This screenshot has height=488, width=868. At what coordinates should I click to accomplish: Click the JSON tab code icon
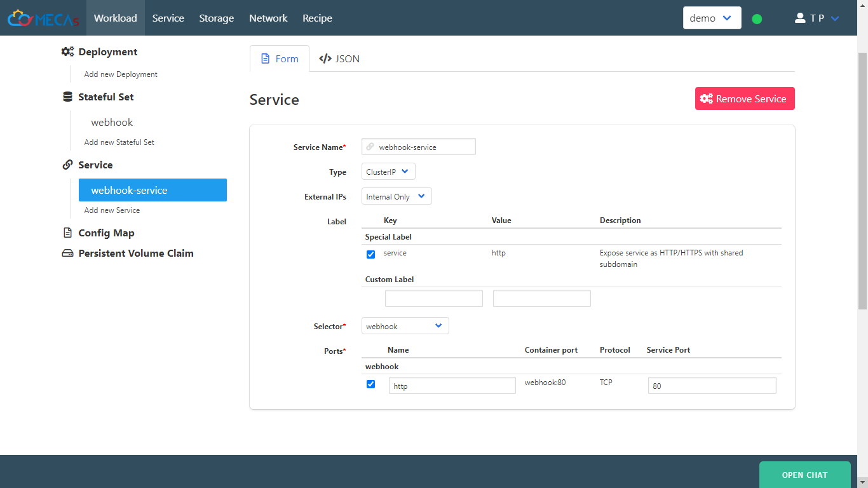[x=325, y=58]
